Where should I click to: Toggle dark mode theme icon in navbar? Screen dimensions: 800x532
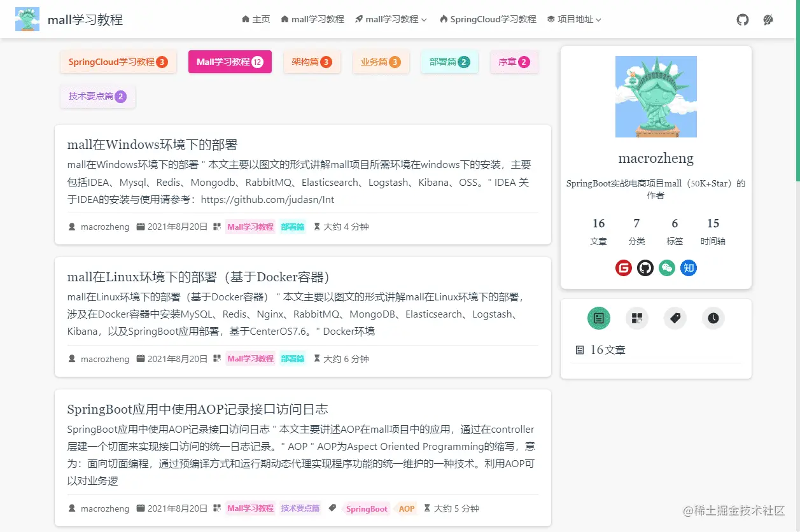[768, 20]
